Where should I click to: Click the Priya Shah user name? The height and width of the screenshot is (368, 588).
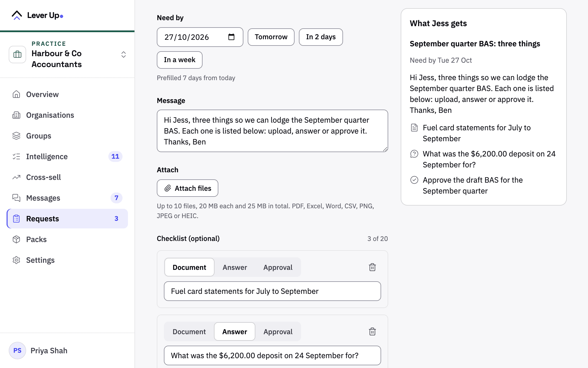pyautogui.click(x=49, y=351)
